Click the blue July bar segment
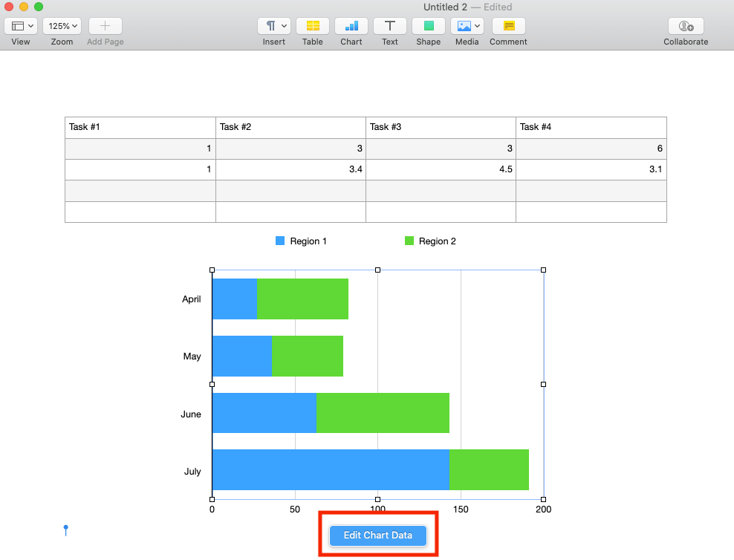734x560 pixels. pos(331,469)
